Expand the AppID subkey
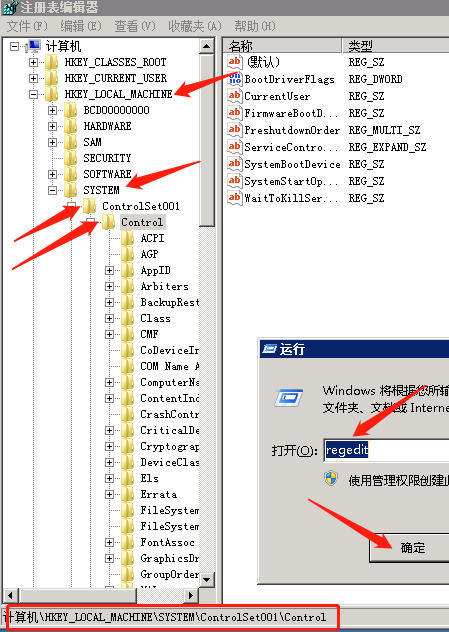Viewport: 449px width, 632px height. (109, 270)
